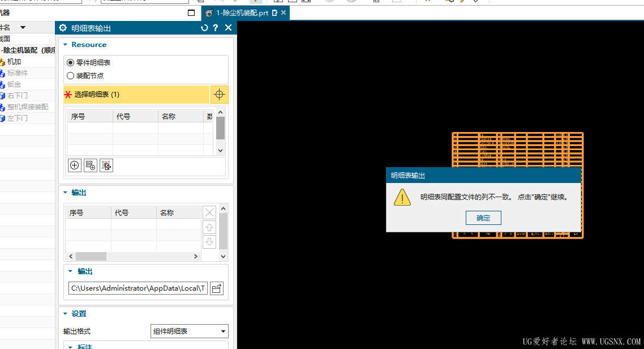644x349 pixels.
Task: Select the 零件明细表 radio button
Action: pyautogui.click(x=70, y=62)
